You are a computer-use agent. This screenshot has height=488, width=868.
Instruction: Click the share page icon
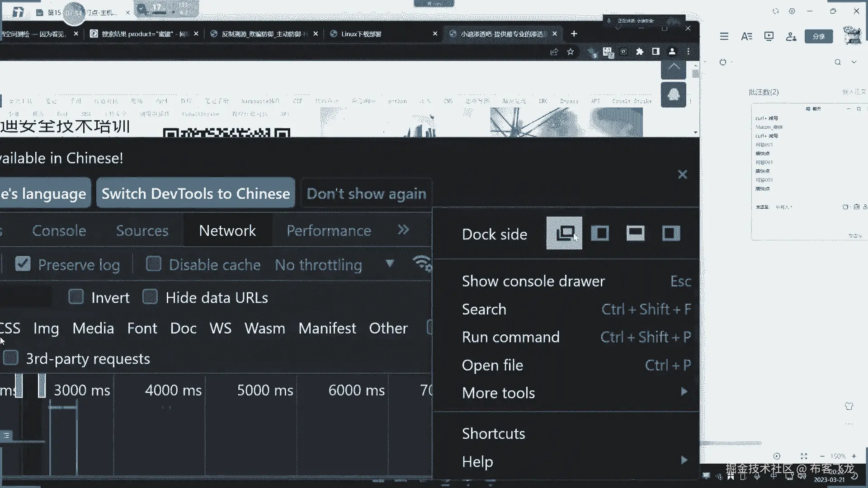[554, 52]
